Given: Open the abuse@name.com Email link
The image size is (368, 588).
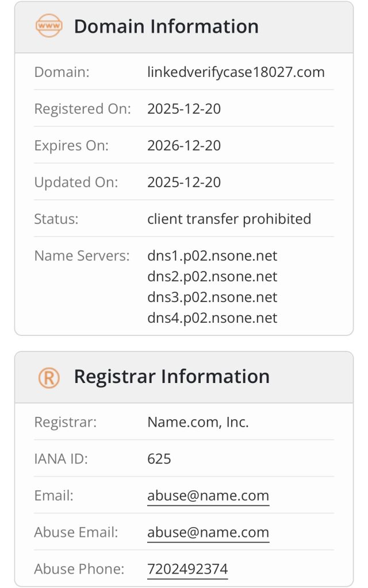Looking at the screenshot, I should click(208, 496).
